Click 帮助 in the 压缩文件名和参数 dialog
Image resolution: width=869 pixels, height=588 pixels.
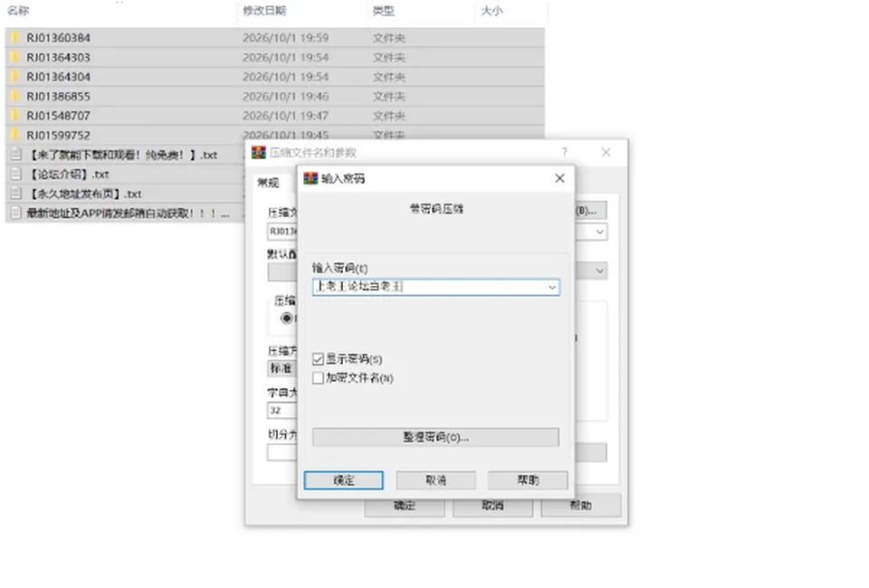pyautogui.click(x=581, y=506)
